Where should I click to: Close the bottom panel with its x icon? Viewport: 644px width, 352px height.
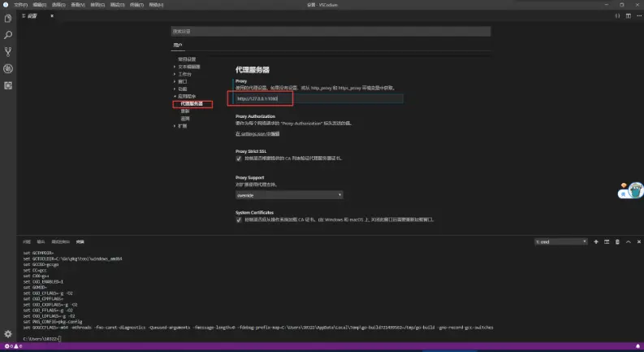coord(638,241)
